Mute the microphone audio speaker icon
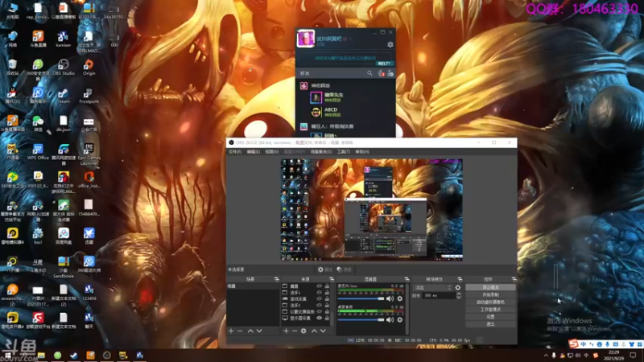644x362 pixels. [390, 298]
